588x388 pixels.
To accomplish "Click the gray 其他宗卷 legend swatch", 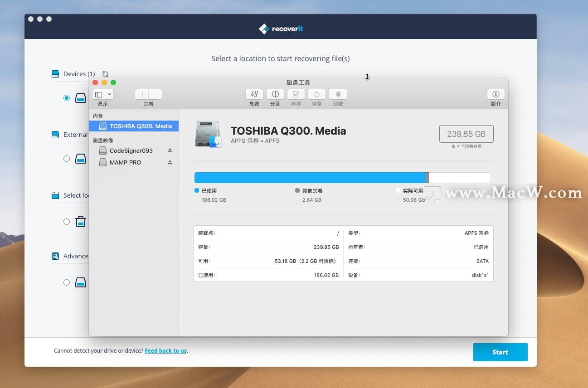I will click(297, 191).
